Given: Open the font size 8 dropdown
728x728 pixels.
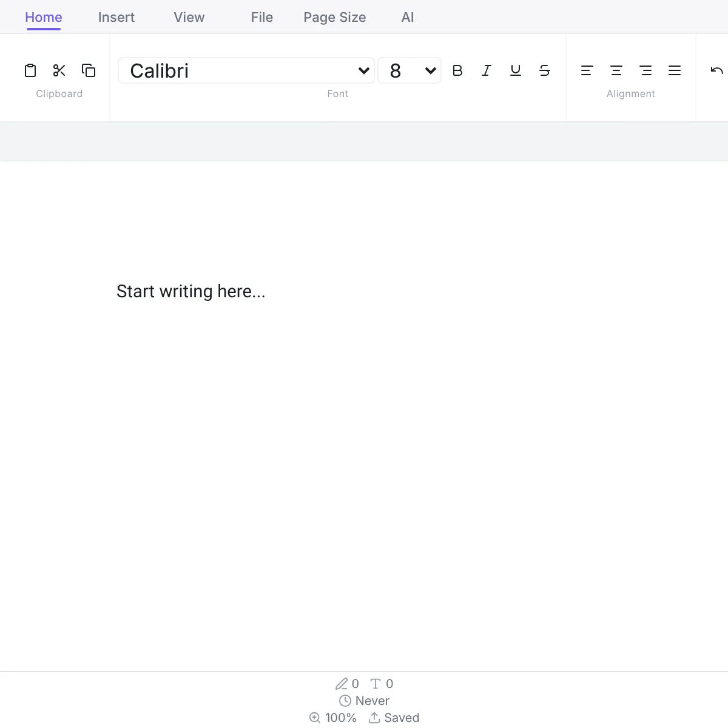Looking at the screenshot, I should click(409, 70).
